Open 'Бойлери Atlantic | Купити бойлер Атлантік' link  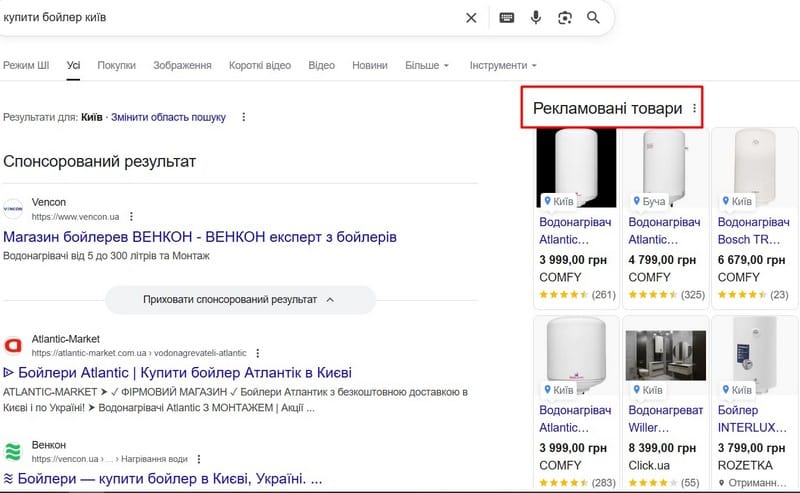178,373
